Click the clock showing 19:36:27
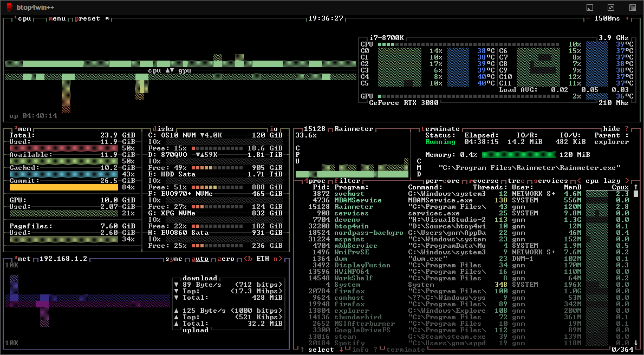The width and height of the screenshot is (644, 355). 326,18
